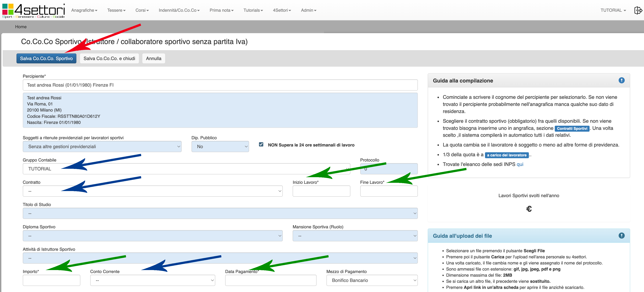644x292 pixels.
Task: Click the 4settori logo
Action: (33, 11)
